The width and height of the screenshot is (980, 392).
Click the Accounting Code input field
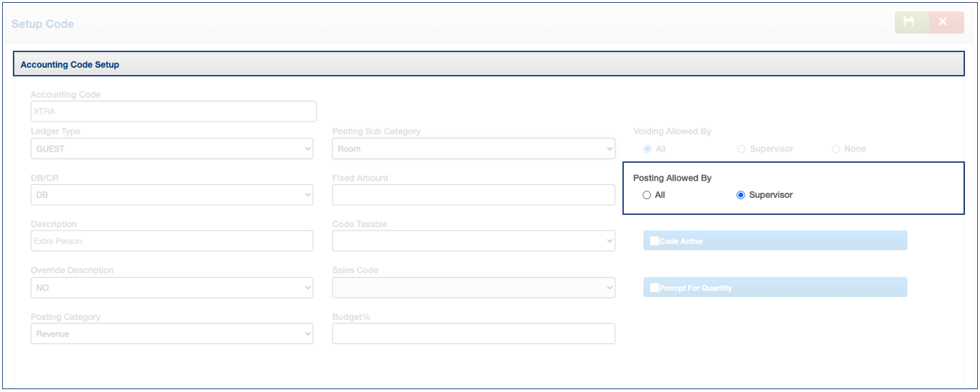(173, 111)
